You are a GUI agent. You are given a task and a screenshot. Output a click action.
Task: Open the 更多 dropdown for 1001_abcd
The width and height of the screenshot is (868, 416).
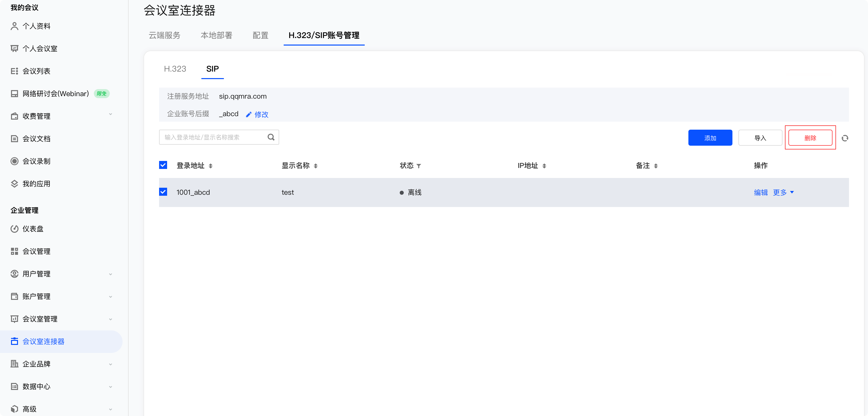click(783, 192)
